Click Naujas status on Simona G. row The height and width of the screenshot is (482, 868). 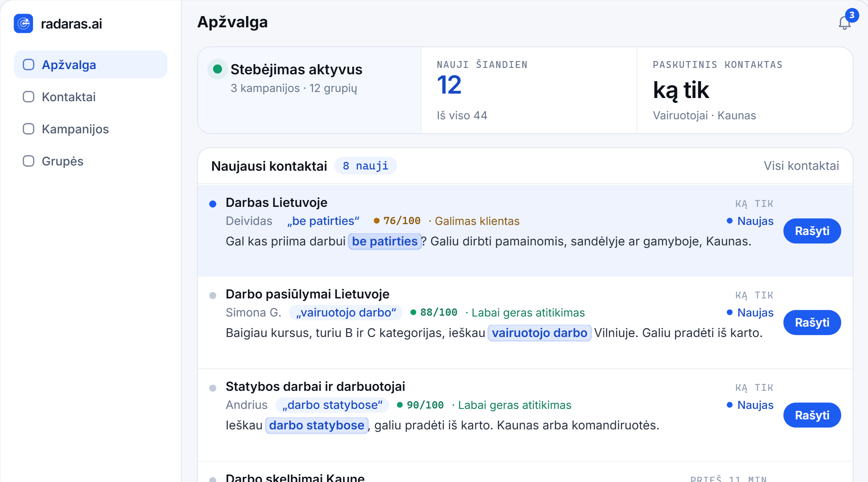pos(750,312)
